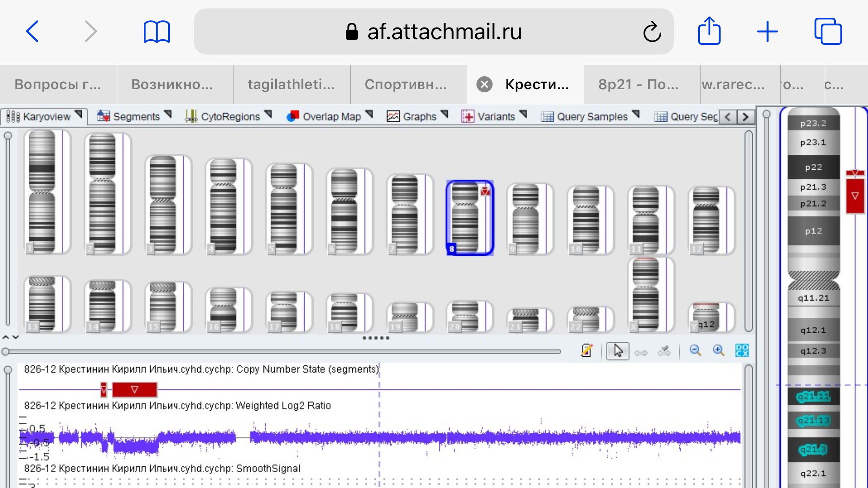The height and width of the screenshot is (488, 868).
Task: Click the edit annotation pencil icon
Action: (x=587, y=350)
